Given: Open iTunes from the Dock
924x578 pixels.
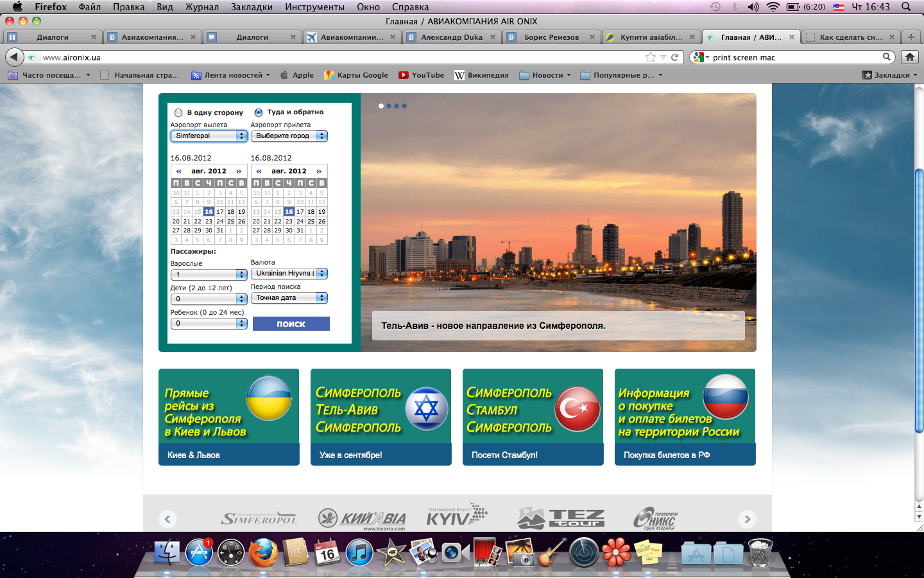Looking at the screenshot, I should coord(359,552).
